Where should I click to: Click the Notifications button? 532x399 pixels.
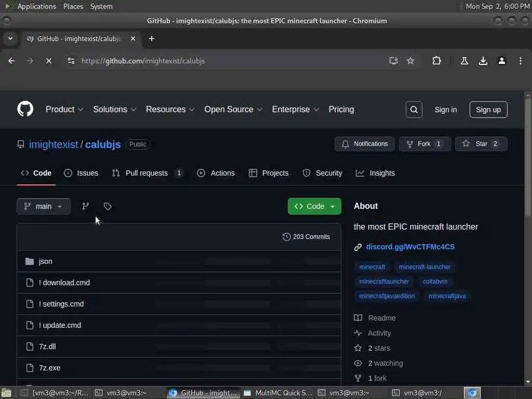click(364, 144)
